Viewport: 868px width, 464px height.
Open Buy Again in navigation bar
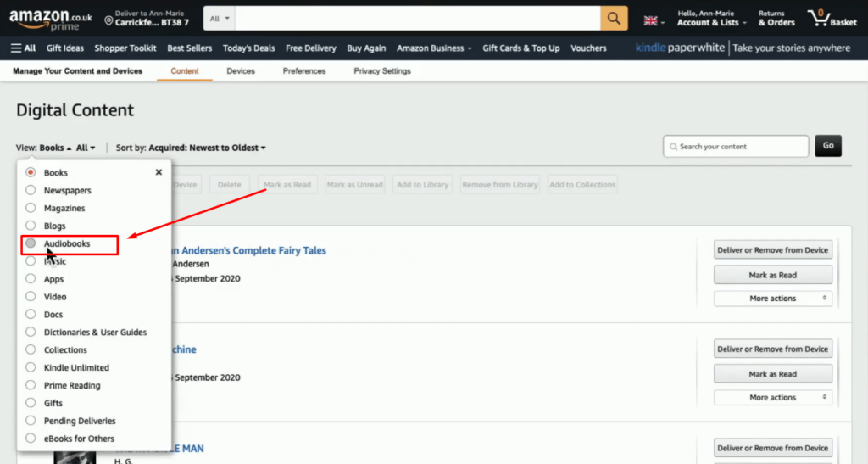coord(366,48)
